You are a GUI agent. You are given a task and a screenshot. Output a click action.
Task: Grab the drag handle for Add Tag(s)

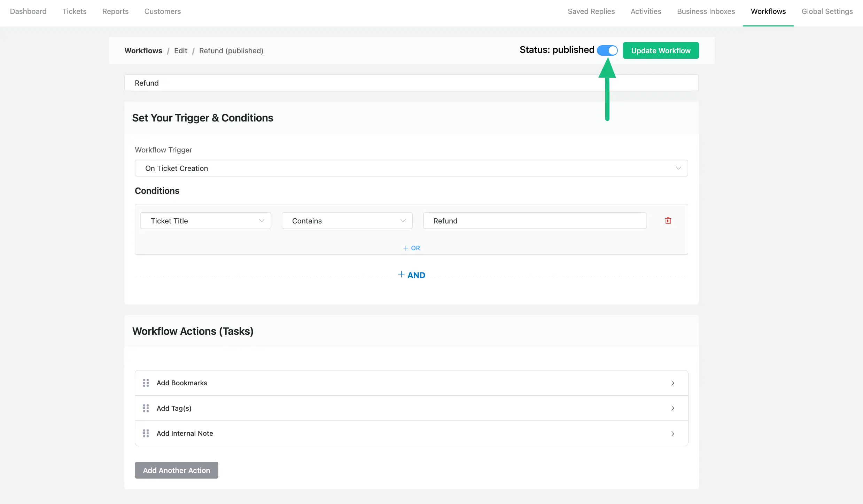(x=146, y=408)
